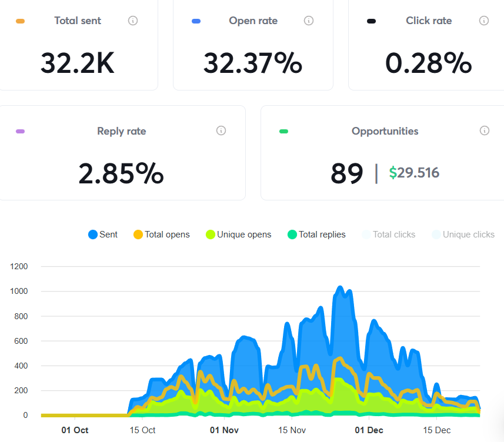Image resolution: width=504 pixels, height=442 pixels.
Task: Enable the Unique clicks chart series
Action: point(463,235)
